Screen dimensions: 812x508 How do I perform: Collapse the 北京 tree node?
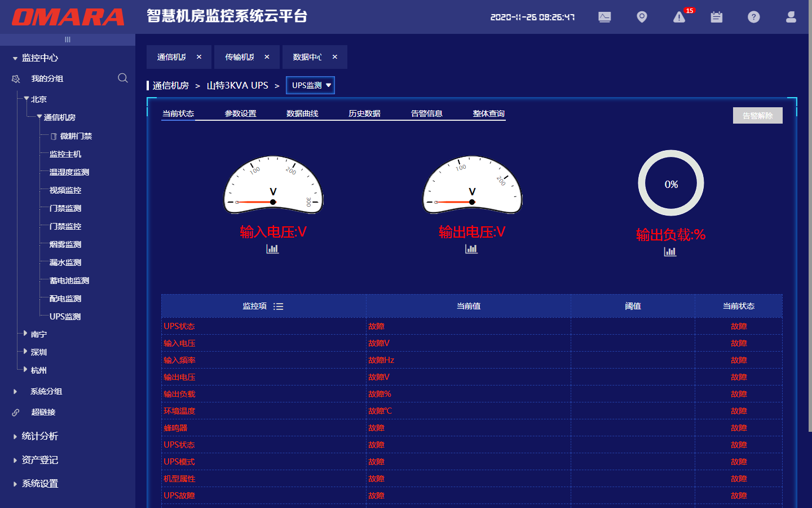[x=27, y=99]
